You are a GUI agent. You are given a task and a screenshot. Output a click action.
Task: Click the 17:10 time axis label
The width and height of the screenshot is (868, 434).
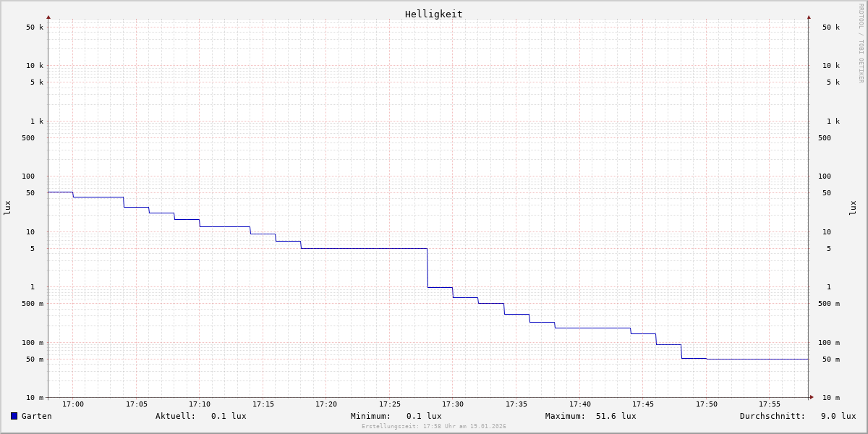(x=200, y=404)
